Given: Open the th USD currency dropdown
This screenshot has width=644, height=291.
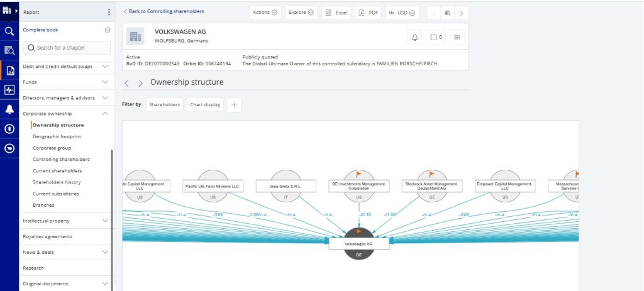Looking at the screenshot, I should [402, 13].
